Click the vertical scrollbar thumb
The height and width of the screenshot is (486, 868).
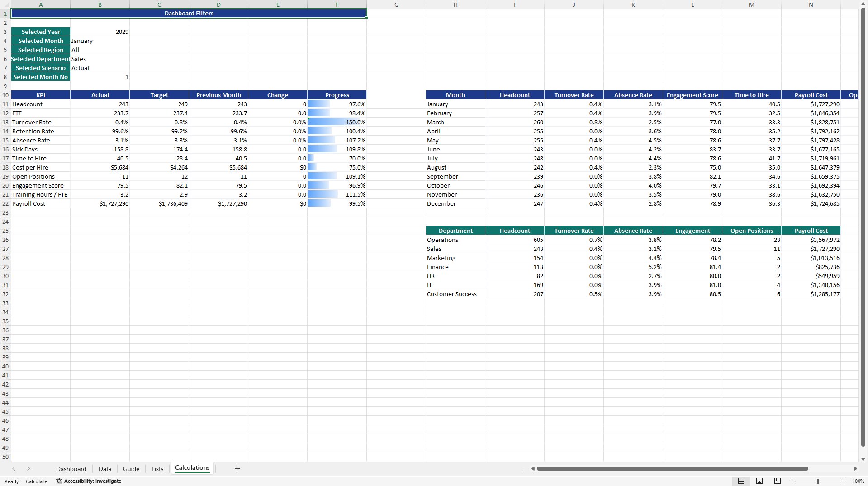coord(863,226)
